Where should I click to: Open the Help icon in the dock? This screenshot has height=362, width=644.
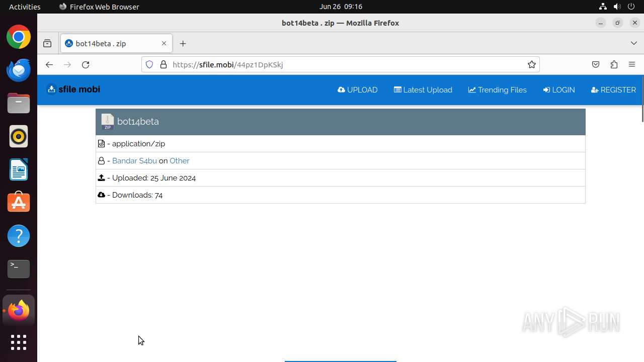point(19,236)
